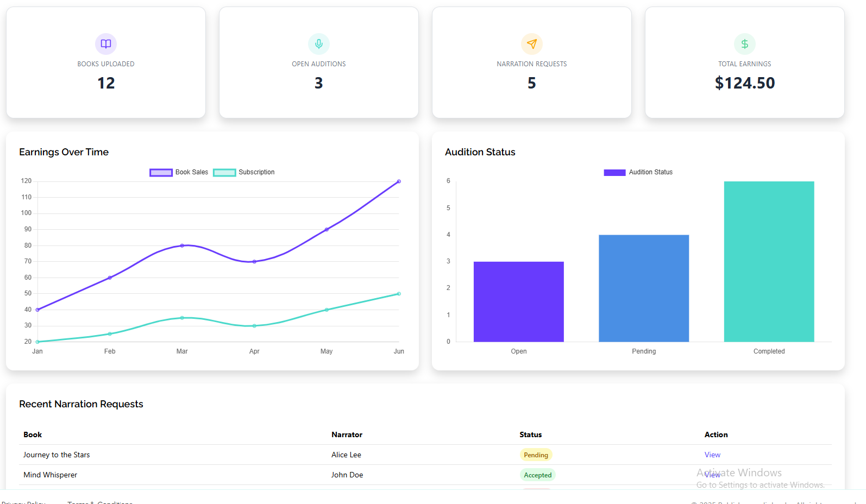Screen dimensions: 866x504
Task: Open View link for Mind Whisperer row
Action: pyautogui.click(x=712, y=475)
